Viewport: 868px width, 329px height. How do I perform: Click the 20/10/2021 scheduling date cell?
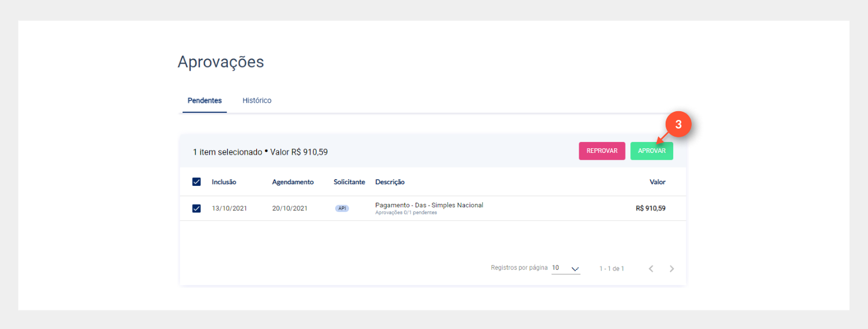290,209
